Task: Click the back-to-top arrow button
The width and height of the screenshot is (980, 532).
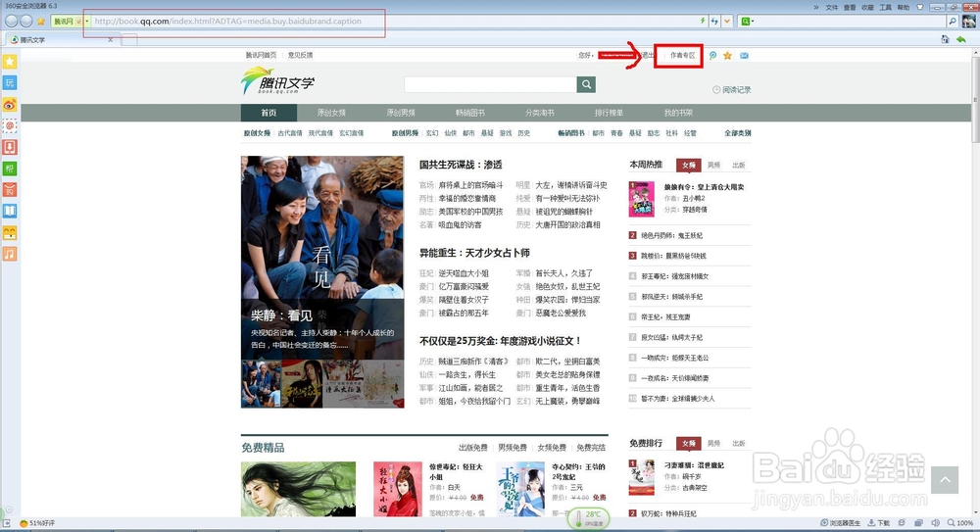Action: coord(945,480)
